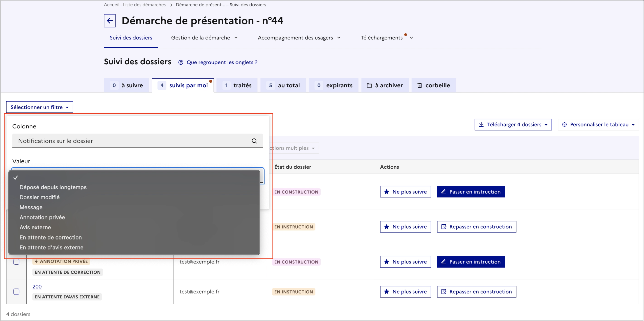Open the à archiver folder tab
This screenshot has height=321, width=644.
(x=385, y=85)
